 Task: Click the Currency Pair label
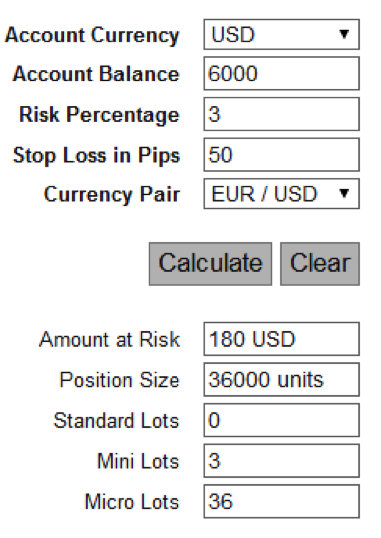coord(112,195)
